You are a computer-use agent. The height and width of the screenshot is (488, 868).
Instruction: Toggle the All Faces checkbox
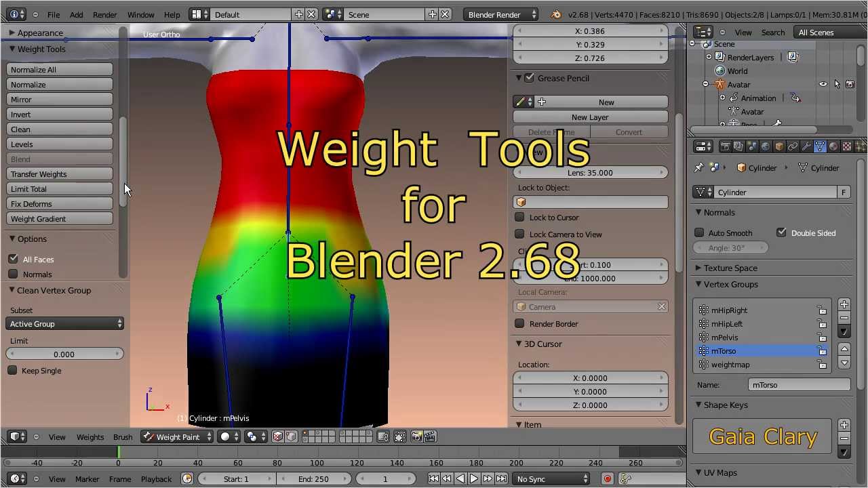[x=13, y=259]
